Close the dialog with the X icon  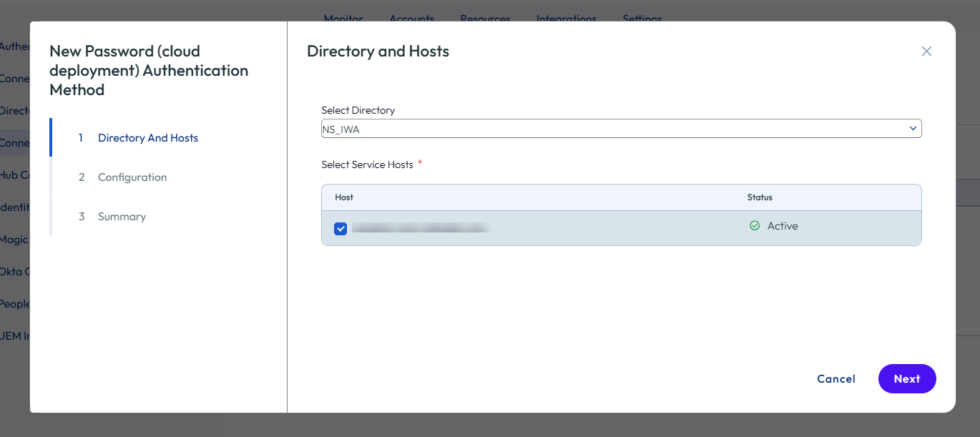pyautogui.click(x=926, y=51)
